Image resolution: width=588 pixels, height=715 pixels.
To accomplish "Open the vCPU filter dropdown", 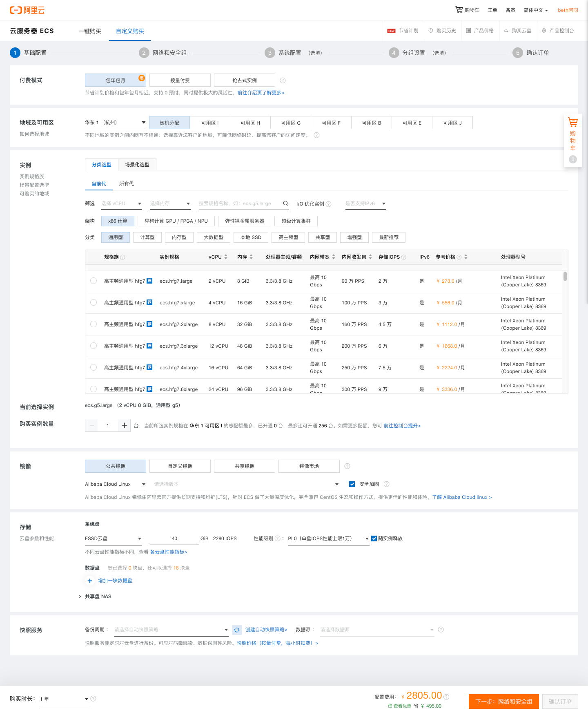I will tap(121, 203).
